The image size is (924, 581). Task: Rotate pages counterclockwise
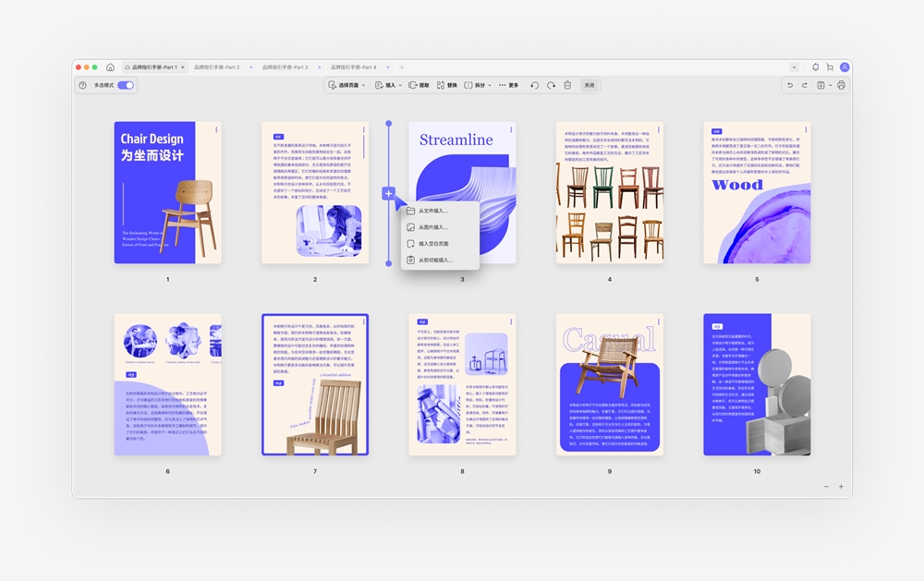coord(534,85)
